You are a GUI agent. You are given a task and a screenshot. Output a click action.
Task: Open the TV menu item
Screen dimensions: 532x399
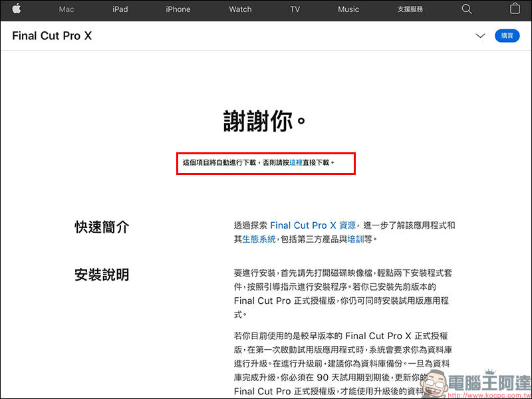pos(295,9)
